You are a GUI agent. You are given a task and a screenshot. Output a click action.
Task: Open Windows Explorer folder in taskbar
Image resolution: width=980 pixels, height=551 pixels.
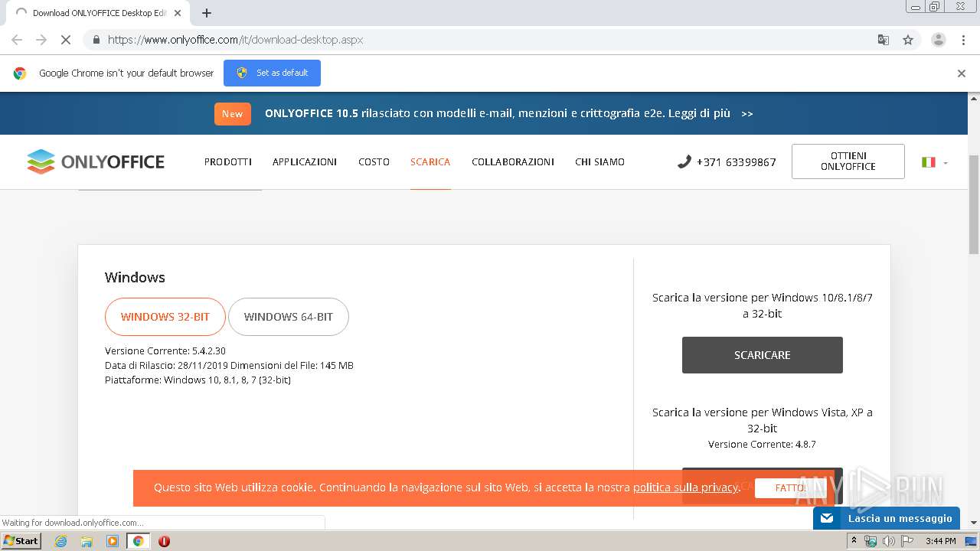87,541
